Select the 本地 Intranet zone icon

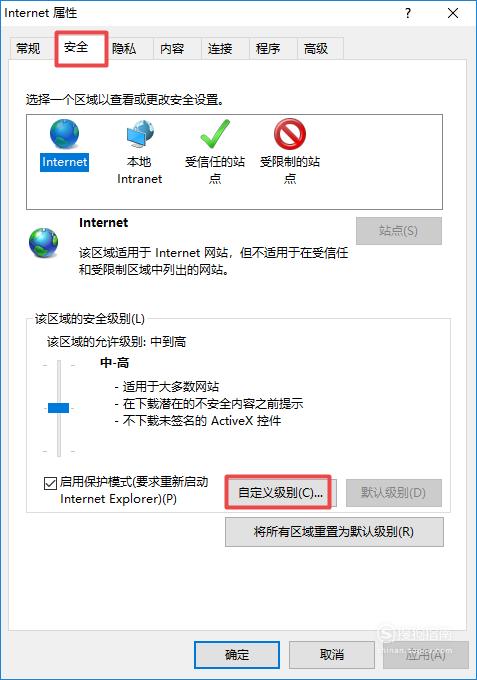(x=140, y=134)
